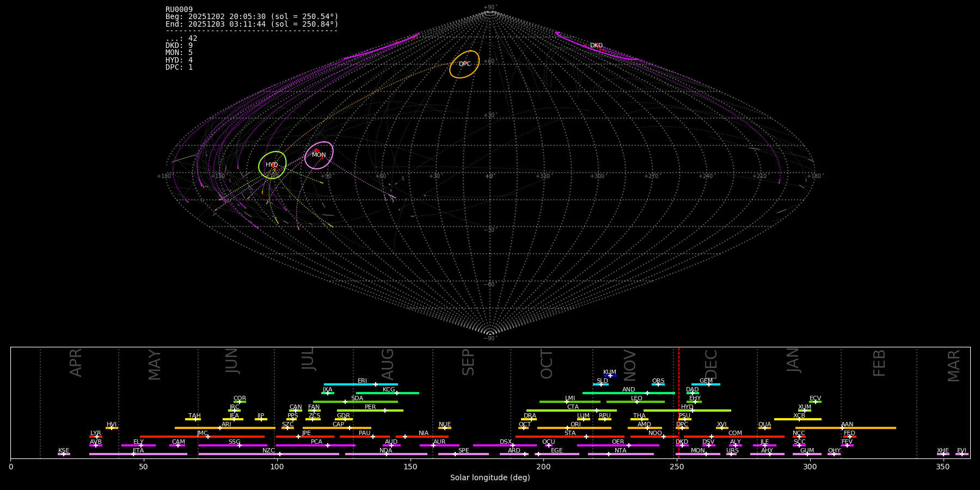Click the QUA shower peak marker

(x=764, y=428)
